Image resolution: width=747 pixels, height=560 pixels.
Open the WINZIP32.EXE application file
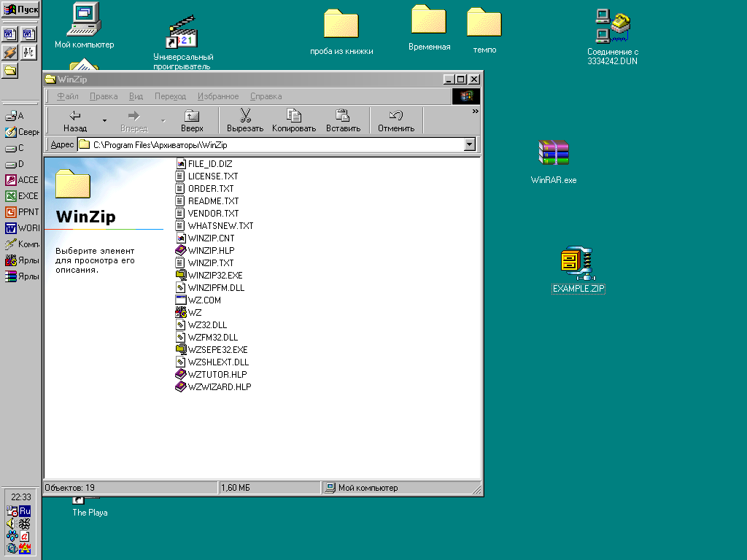click(x=209, y=275)
